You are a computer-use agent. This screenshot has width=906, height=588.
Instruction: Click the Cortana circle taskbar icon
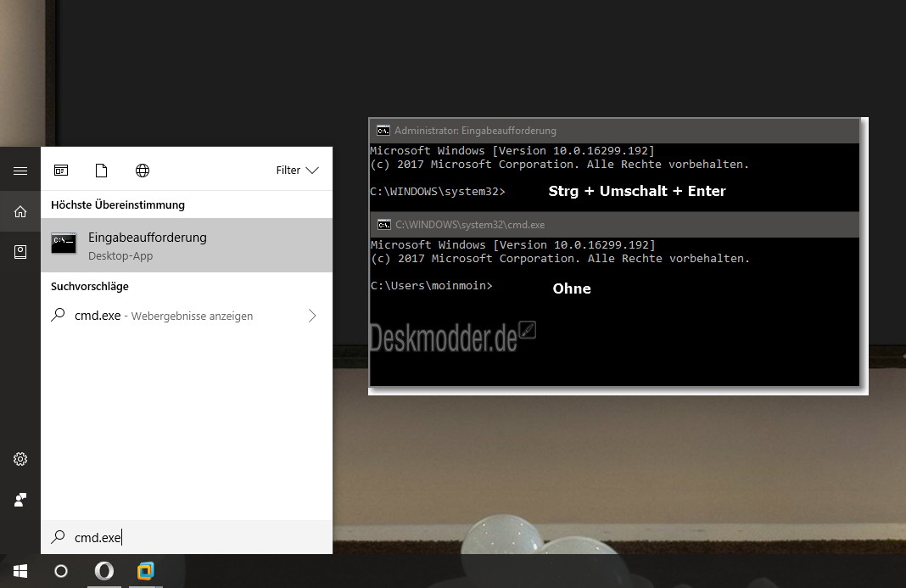(x=61, y=571)
